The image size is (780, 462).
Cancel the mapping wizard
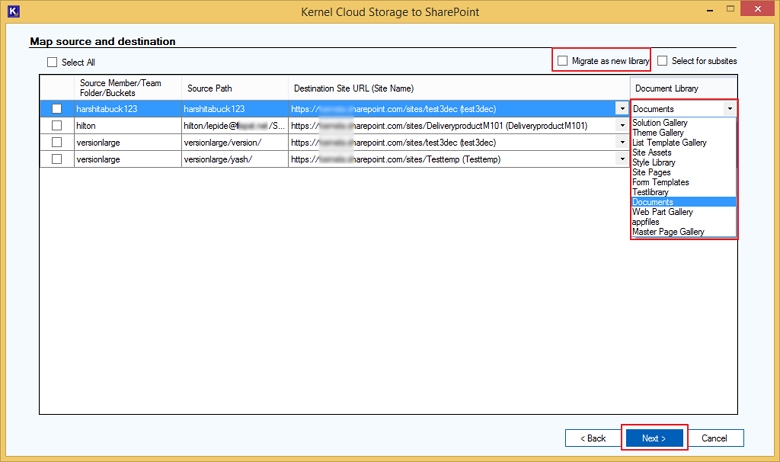714,438
